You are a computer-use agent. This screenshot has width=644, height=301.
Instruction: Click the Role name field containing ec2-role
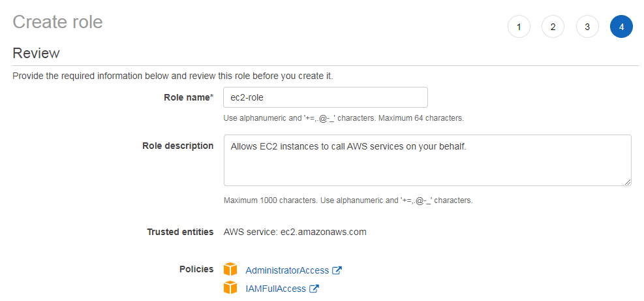click(326, 97)
